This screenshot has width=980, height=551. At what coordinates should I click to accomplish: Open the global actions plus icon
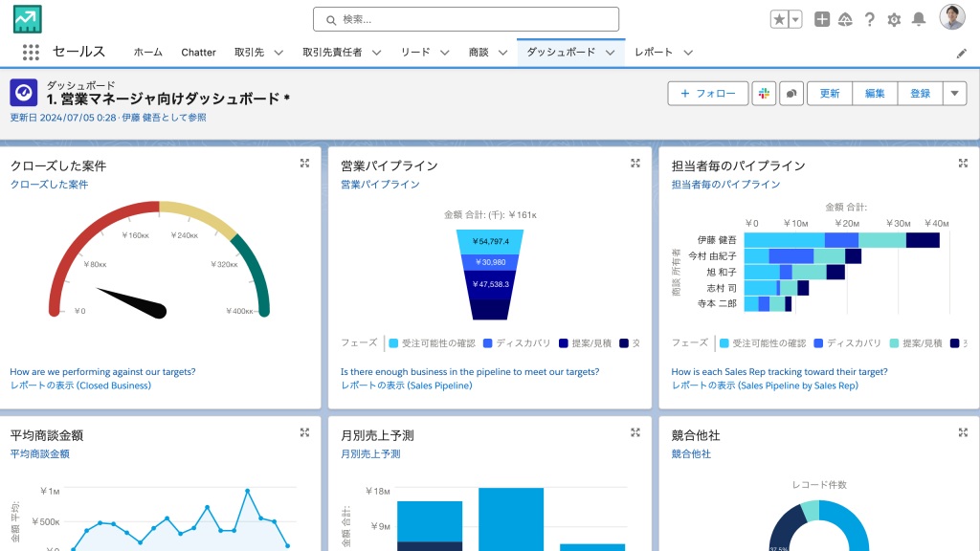coord(822,19)
